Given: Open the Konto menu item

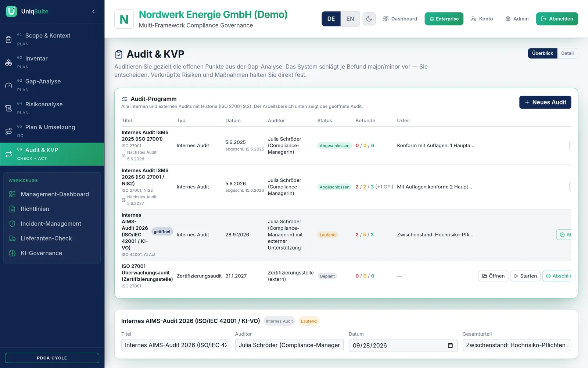Looking at the screenshot, I should click(x=482, y=19).
